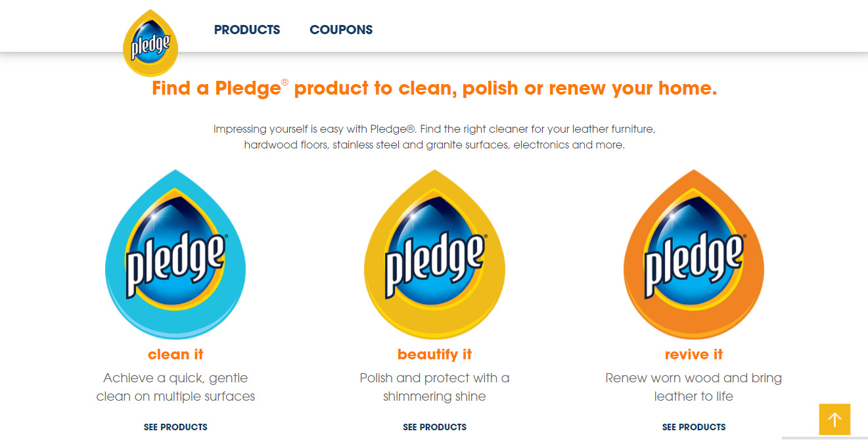Click the registered trademark symbol in the headline
This screenshot has width=868, height=448.
coord(285,82)
